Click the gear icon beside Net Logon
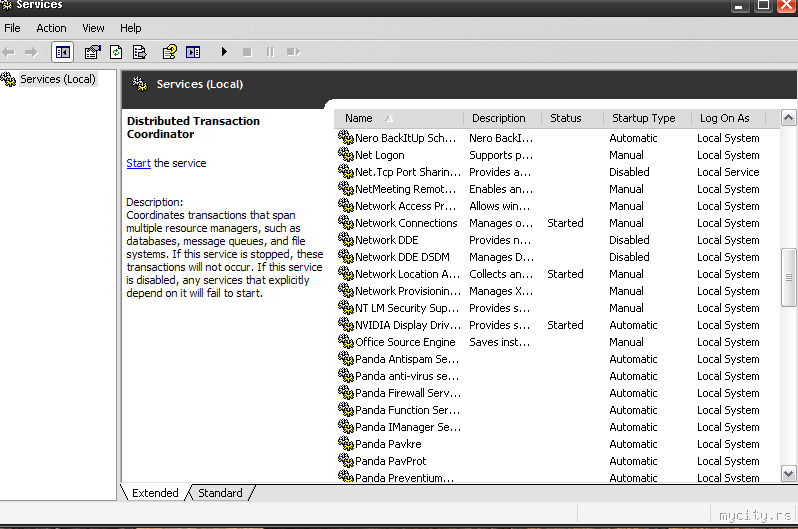798x529 pixels. (346, 155)
